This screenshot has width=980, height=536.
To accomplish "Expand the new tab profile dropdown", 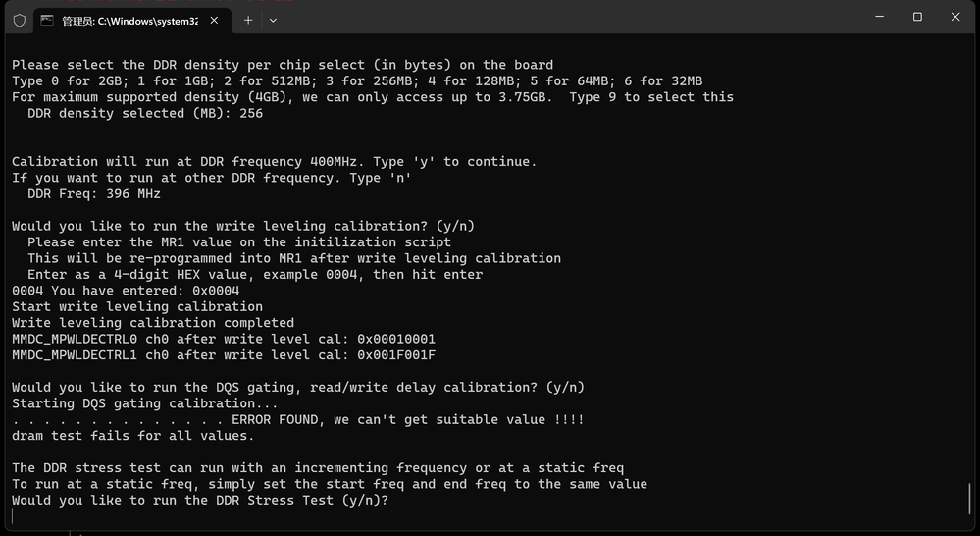I will click(273, 20).
